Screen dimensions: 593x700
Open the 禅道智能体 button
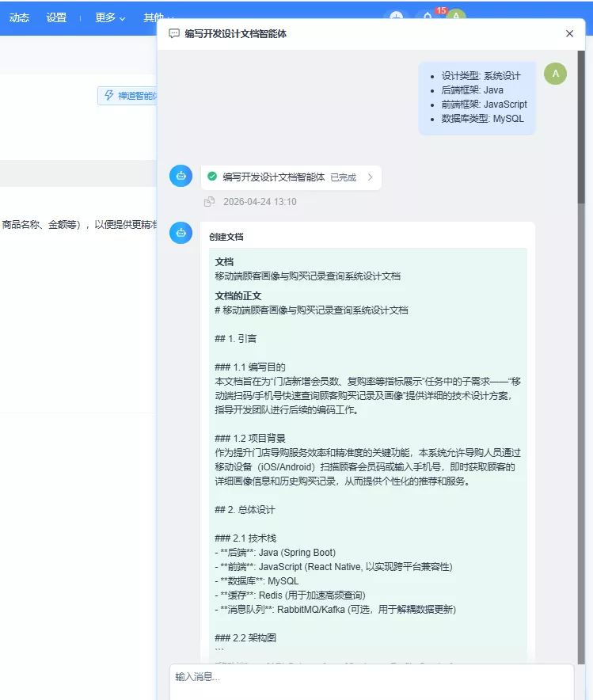(127, 96)
